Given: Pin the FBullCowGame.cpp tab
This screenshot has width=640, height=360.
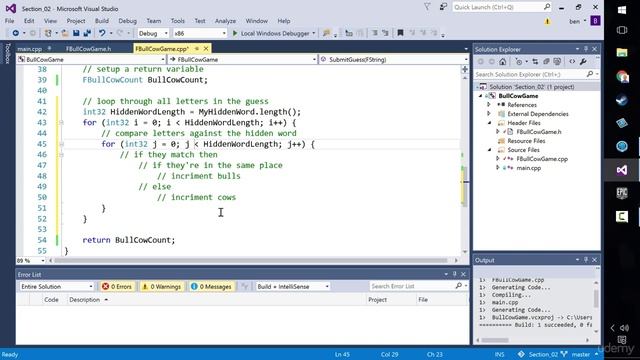Looking at the screenshot, I should pyautogui.click(x=197, y=49).
